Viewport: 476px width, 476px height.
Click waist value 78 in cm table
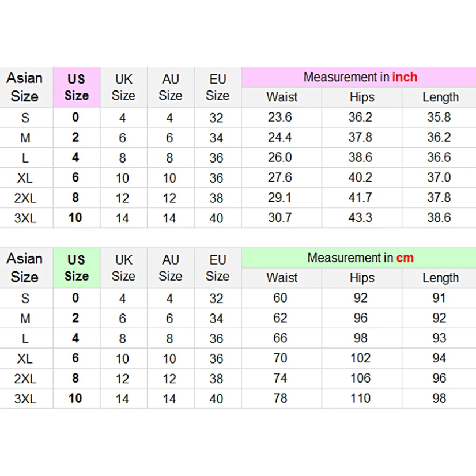point(280,398)
